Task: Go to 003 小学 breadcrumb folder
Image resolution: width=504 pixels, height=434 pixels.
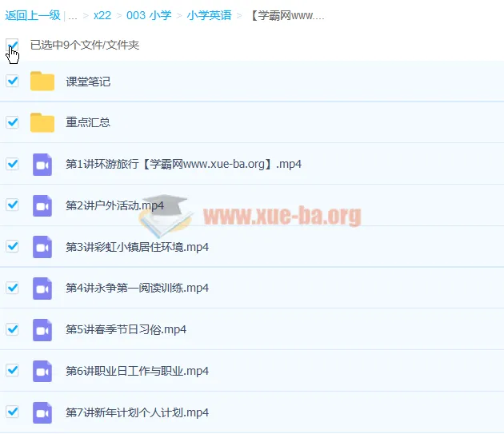Action: (x=149, y=15)
